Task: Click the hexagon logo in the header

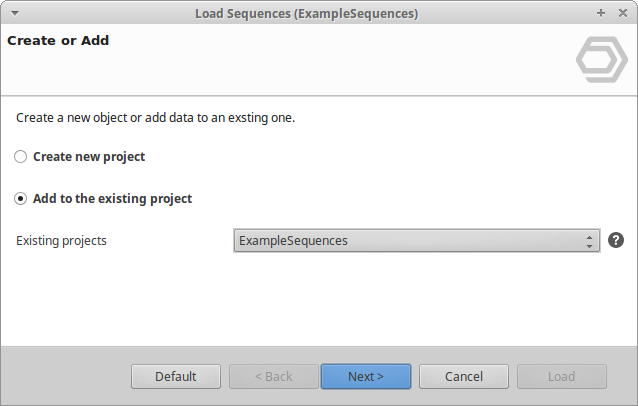Action: tap(601, 62)
